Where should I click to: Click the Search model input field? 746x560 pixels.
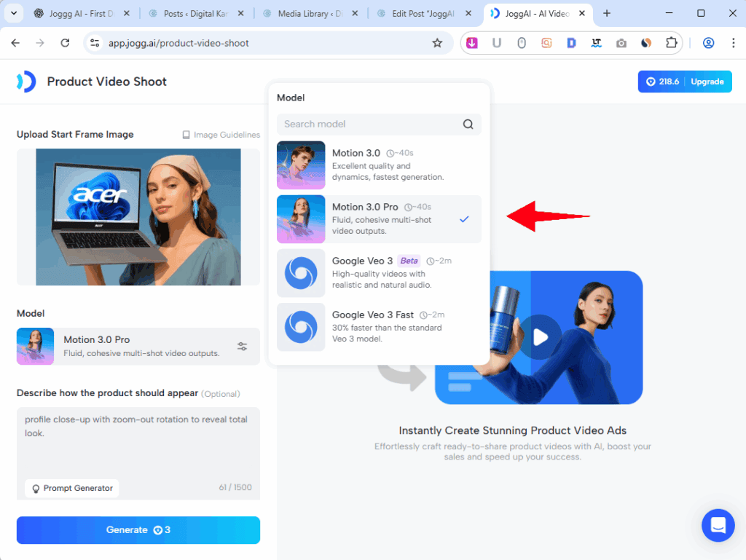point(368,124)
